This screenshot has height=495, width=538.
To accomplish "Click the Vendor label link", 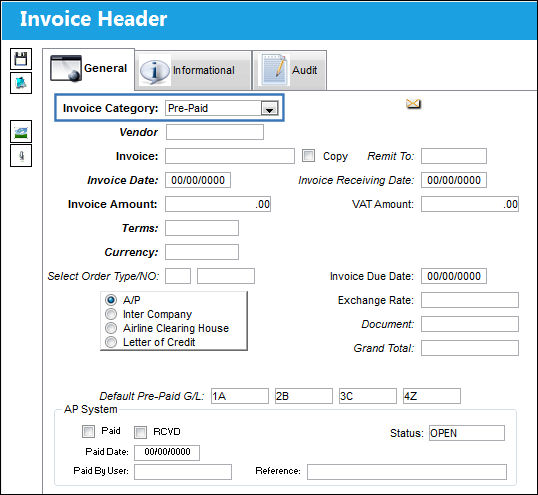I will pyautogui.click(x=139, y=132).
